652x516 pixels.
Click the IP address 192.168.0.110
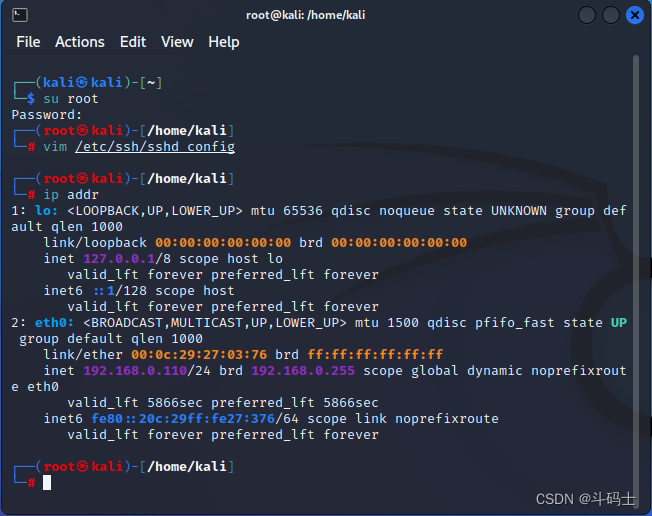coord(135,370)
